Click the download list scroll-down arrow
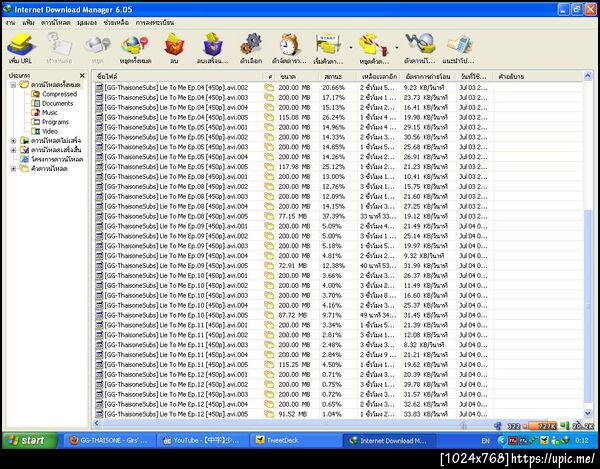Screen dimensions: 600x469 [588, 413]
